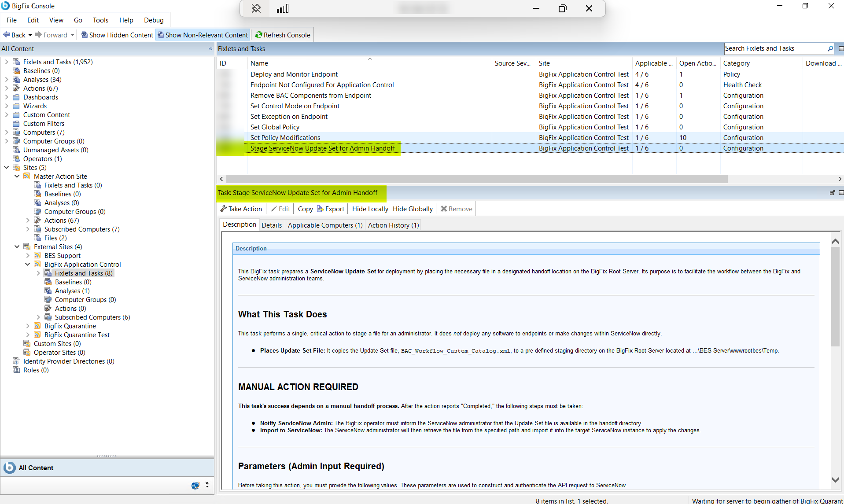The height and width of the screenshot is (504, 844).
Task: Click the Operators (1) icon
Action: point(16,159)
